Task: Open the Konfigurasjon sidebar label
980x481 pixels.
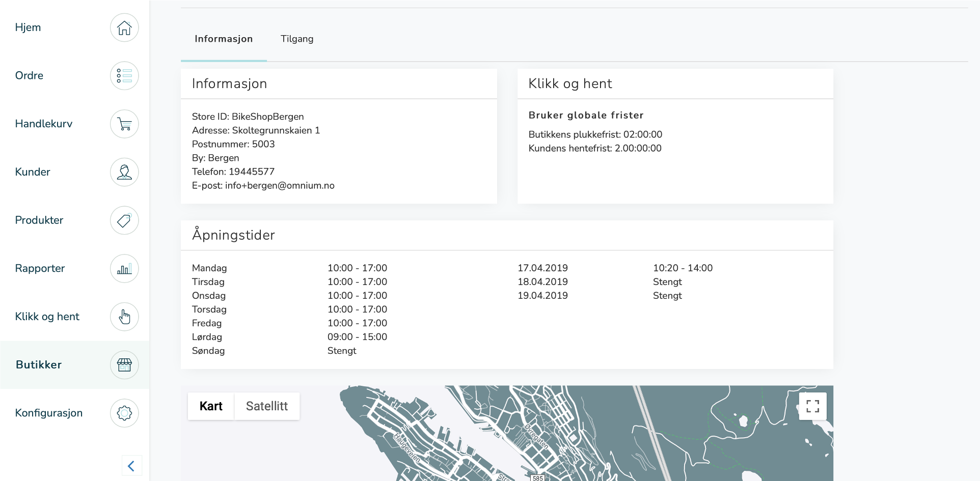Action: pyautogui.click(x=49, y=413)
